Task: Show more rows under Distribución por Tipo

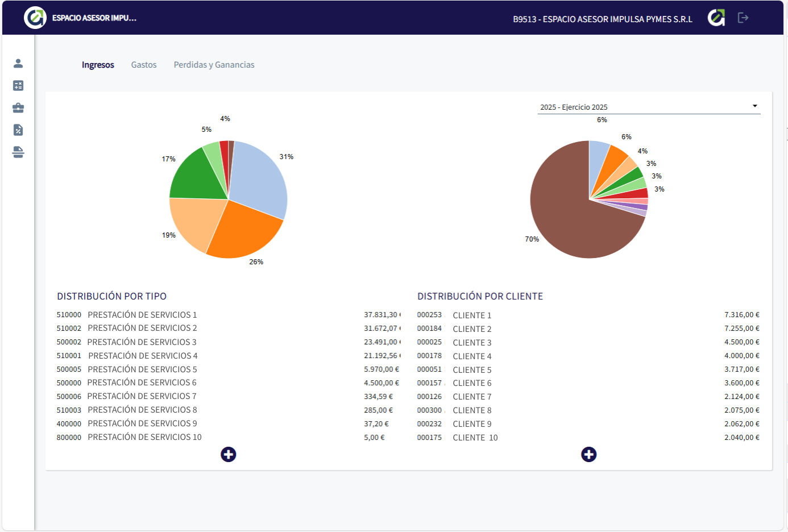Action: point(228,454)
